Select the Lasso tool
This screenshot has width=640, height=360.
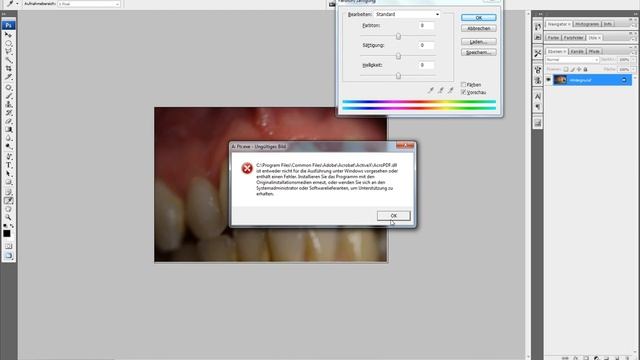(8, 52)
